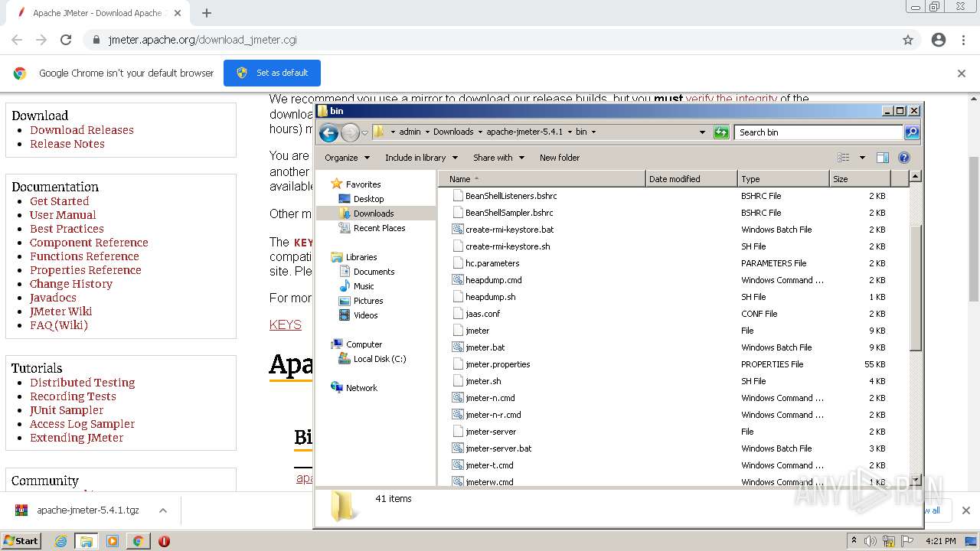Open Recent Places in Favorites

click(x=379, y=228)
